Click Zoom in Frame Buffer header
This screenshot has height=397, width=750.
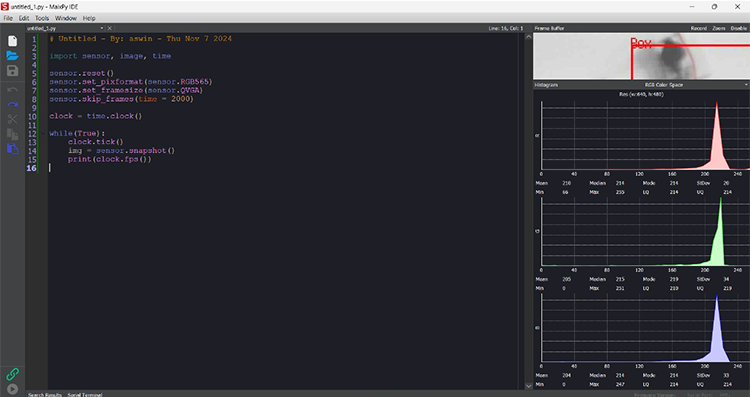(718, 28)
